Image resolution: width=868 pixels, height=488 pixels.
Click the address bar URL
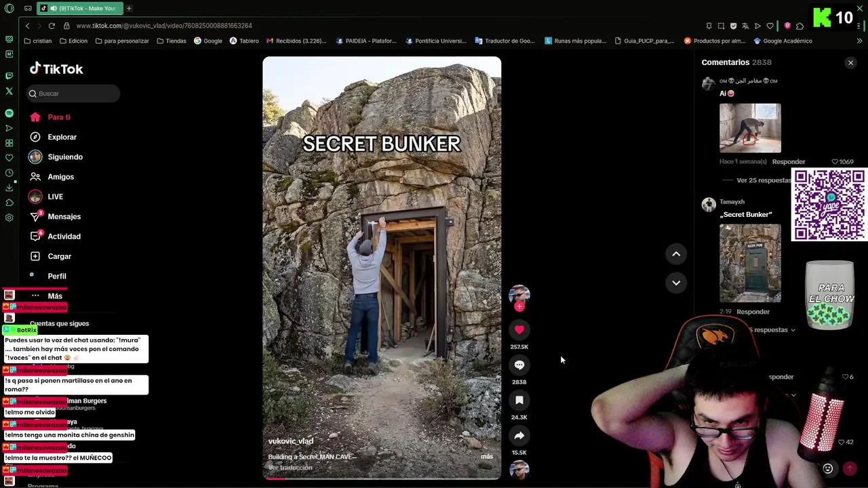point(164,26)
